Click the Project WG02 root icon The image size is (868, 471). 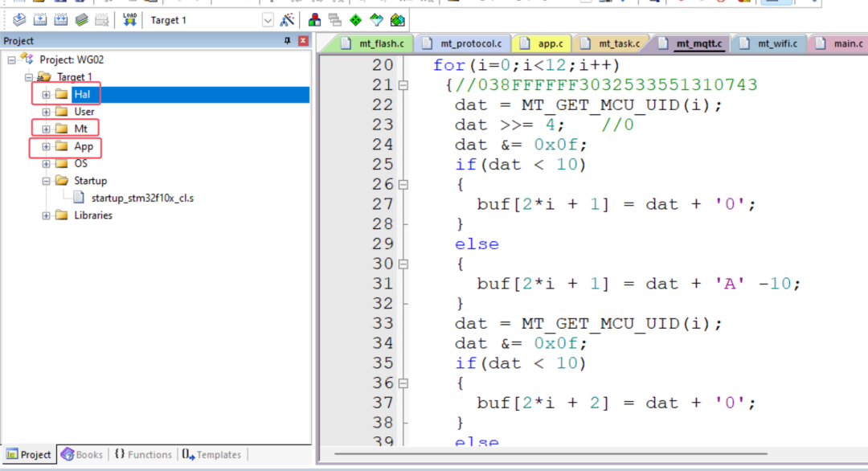click(27, 59)
